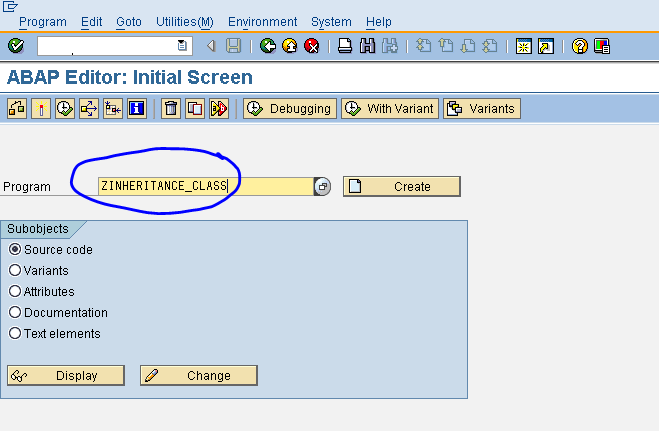The width and height of the screenshot is (659, 431).
Task: Open the System menu
Action: (x=331, y=22)
